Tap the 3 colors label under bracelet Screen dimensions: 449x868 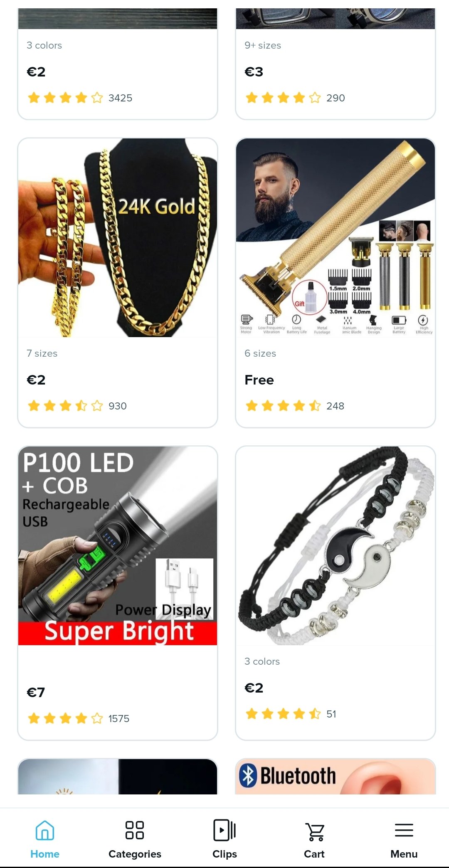tap(262, 661)
